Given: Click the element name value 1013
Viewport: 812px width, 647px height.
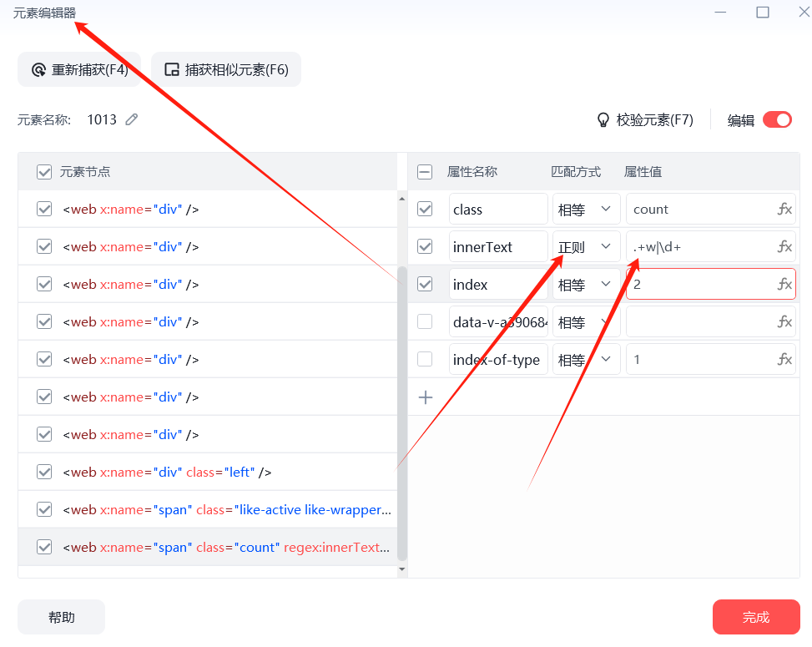Looking at the screenshot, I should (102, 119).
